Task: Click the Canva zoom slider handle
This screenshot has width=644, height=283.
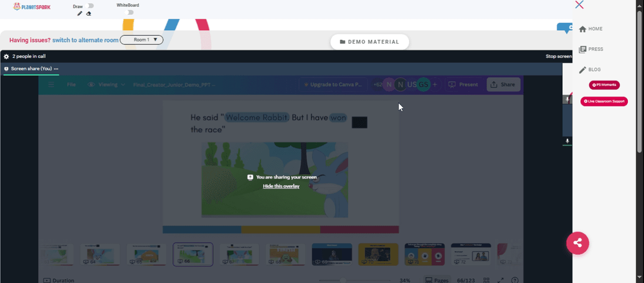Action: [343, 280]
